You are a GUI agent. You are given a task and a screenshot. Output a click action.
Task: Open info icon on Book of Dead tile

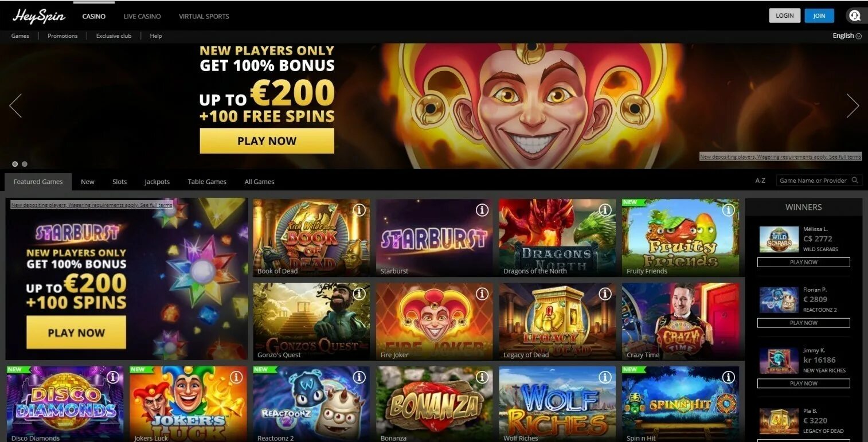359,210
